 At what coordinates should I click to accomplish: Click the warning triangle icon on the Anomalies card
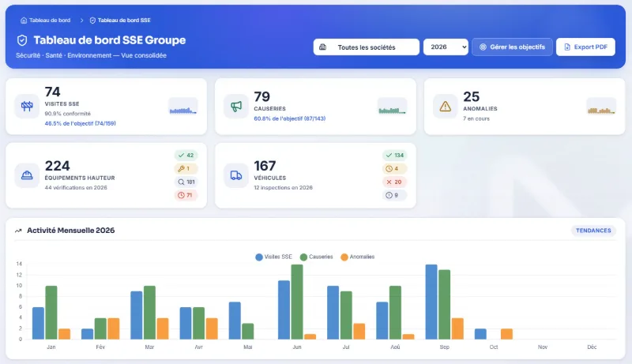click(x=446, y=107)
